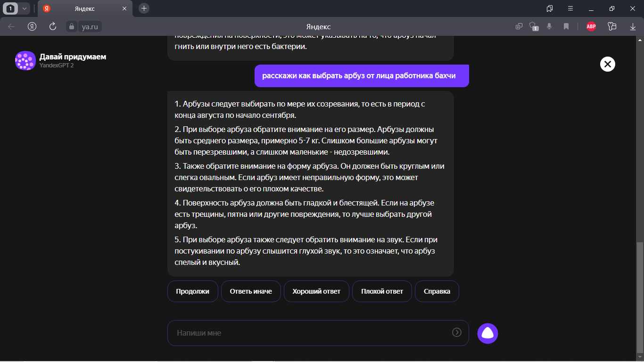
Task: Open the Protect shield icon with badge 1
Action: coord(534,26)
